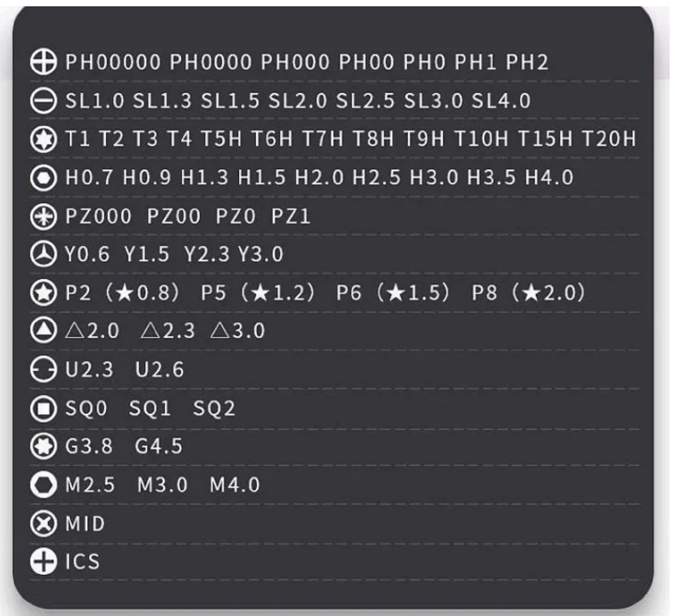Image resolution: width=675 pixels, height=616 pixels.
Task: Click the PH2 label
Action: click(527, 62)
